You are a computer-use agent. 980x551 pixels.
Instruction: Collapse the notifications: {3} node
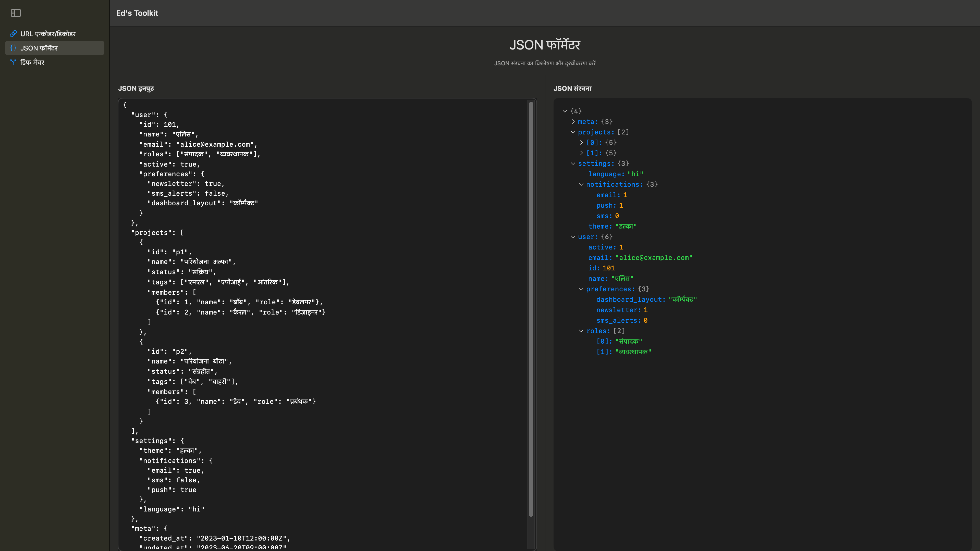[x=581, y=184]
